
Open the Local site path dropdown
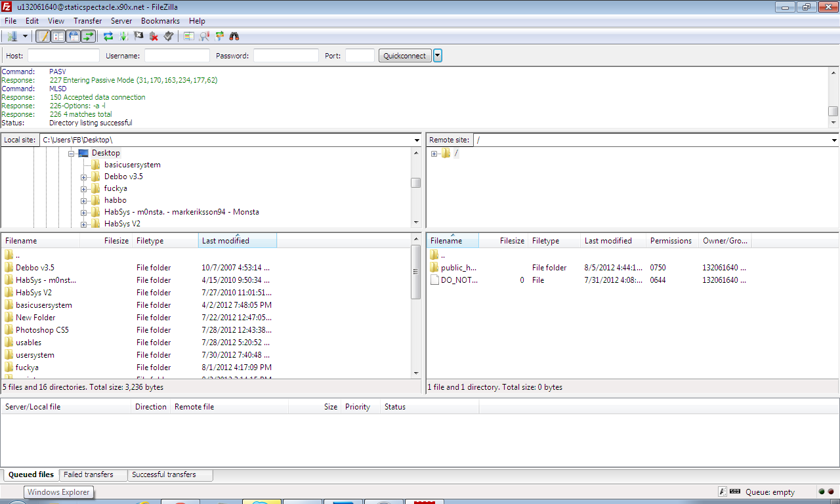pyautogui.click(x=417, y=140)
